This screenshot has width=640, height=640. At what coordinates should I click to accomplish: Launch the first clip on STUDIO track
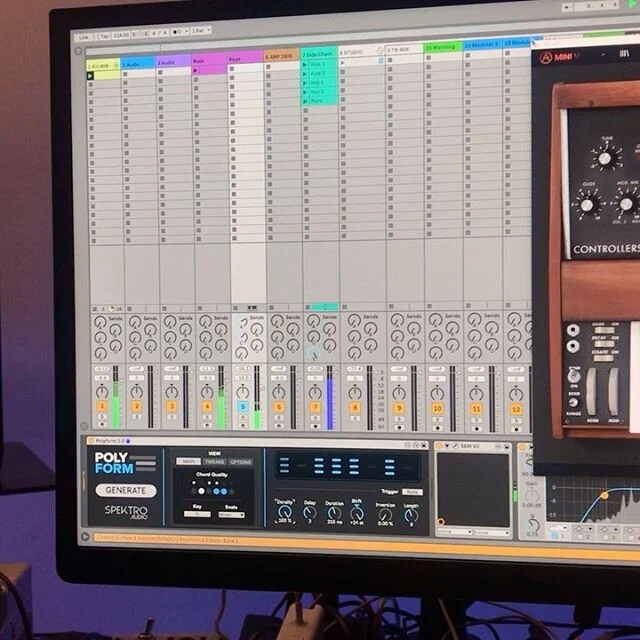[x=342, y=62]
